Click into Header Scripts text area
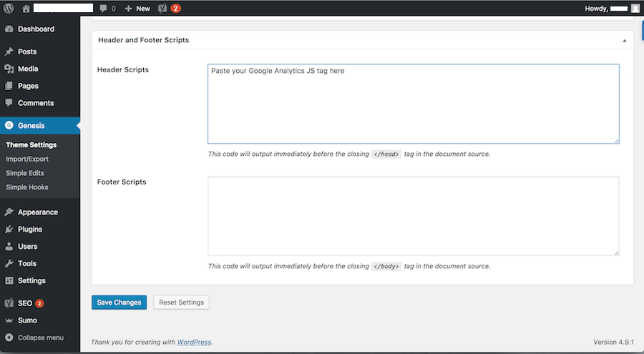The height and width of the screenshot is (354, 644). click(x=414, y=104)
